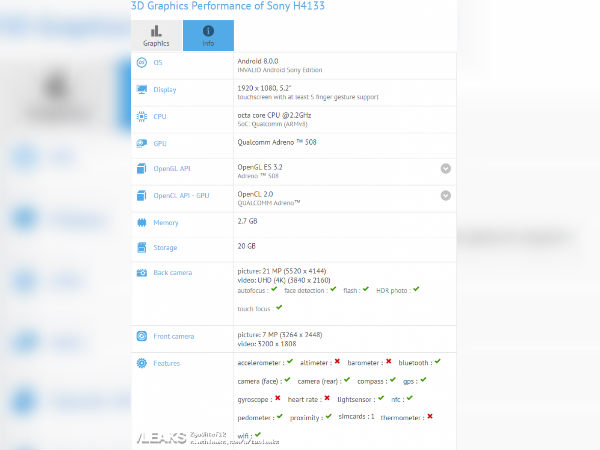The height and width of the screenshot is (450, 600).
Task: Click octa core CPU @2.2GHz text
Action: click(274, 115)
